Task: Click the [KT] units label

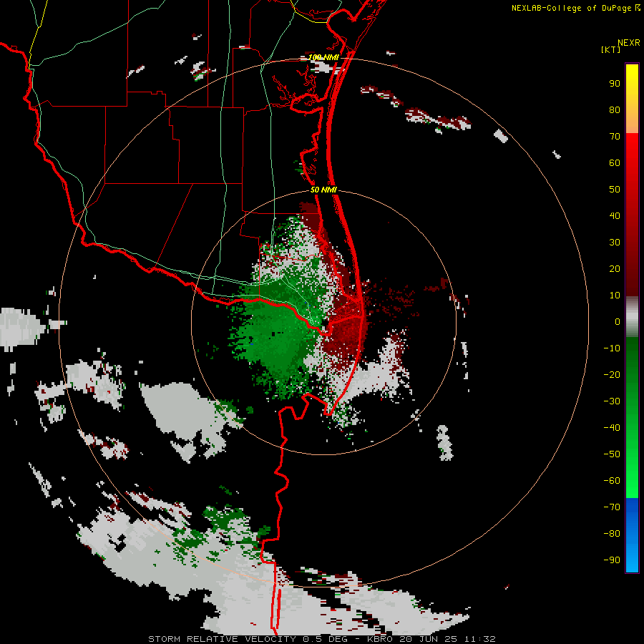Action: coord(611,49)
